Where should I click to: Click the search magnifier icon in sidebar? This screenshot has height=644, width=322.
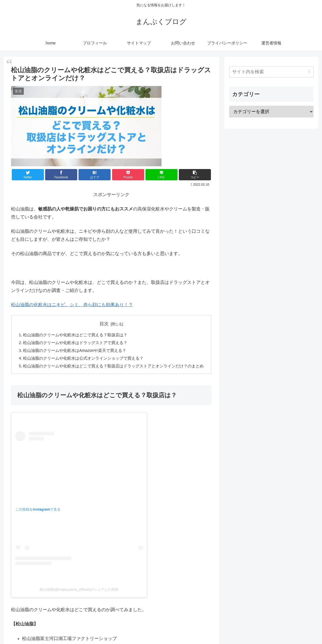tap(309, 72)
